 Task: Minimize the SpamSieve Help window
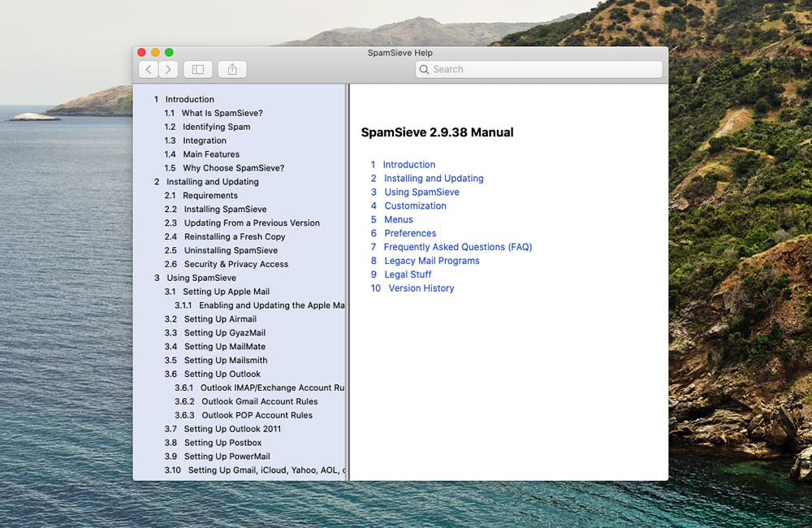[x=155, y=52]
